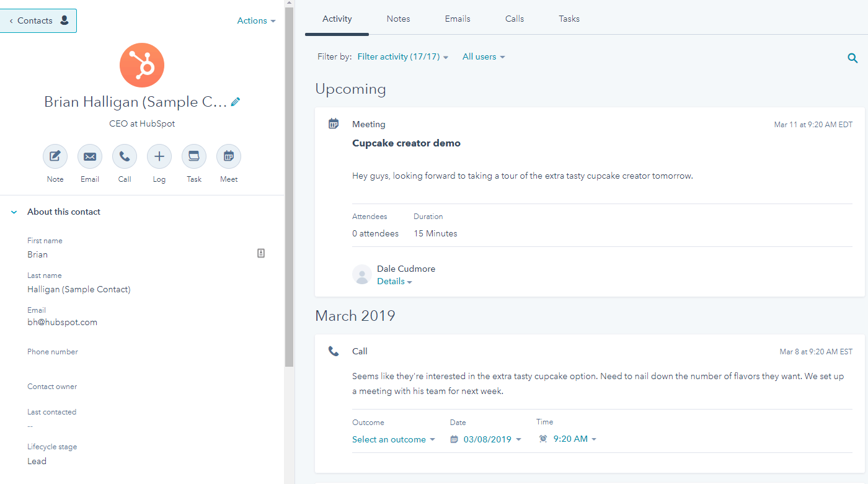Click the person icon on Contacts button

tap(64, 20)
